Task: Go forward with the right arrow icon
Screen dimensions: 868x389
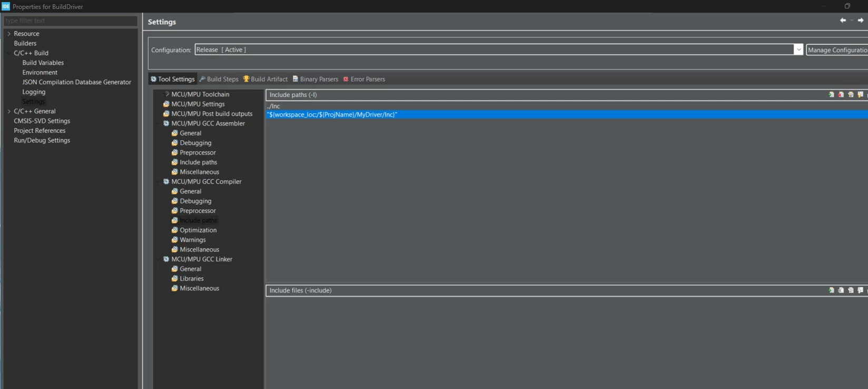Action: (x=861, y=21)
